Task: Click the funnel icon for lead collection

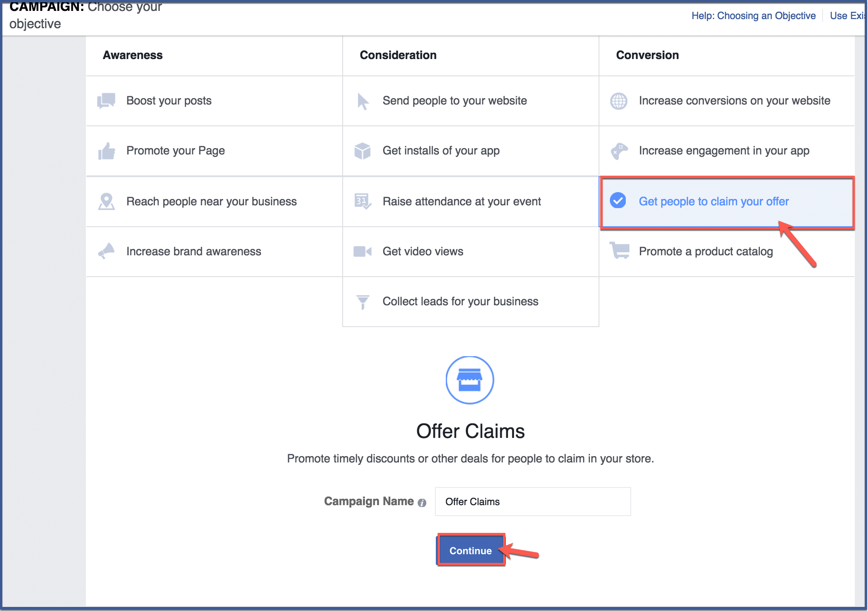Action: click(363, 302)
